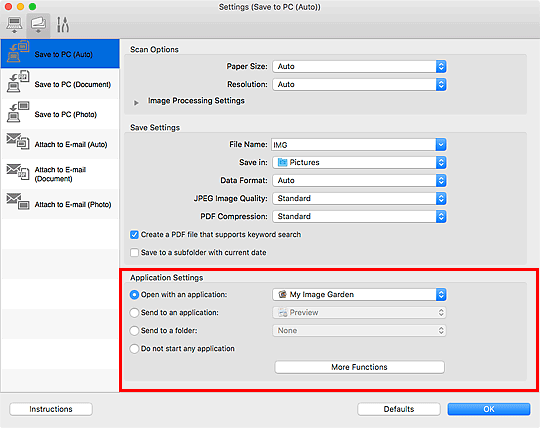Screen dimensions: 540x428
Task: Open the PDF Compression dropdown
Action: 359,216
